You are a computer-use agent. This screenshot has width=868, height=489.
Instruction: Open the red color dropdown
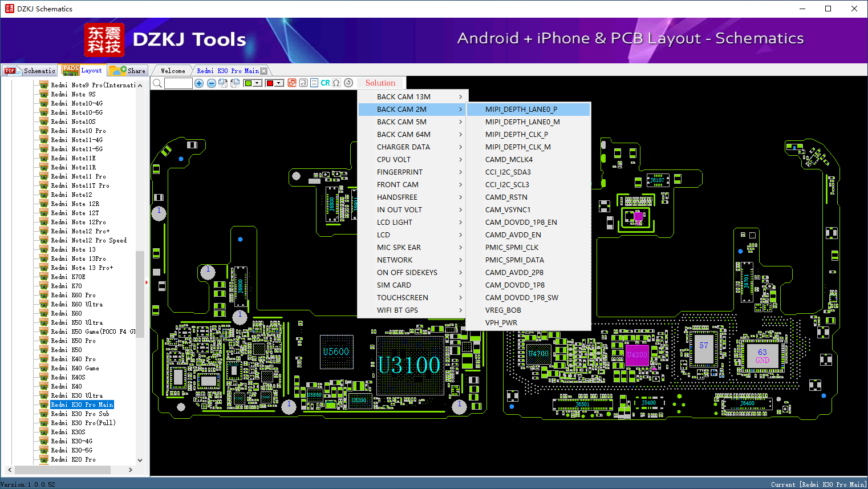tap(279, 83)
